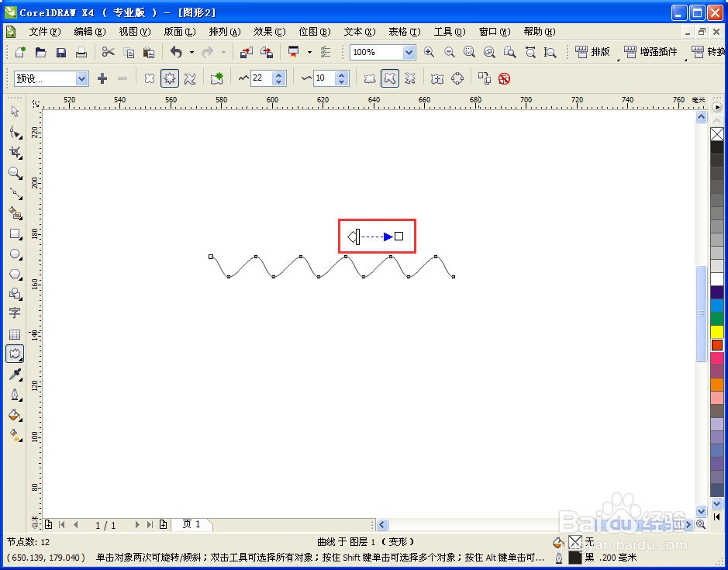Click Clear distortion icon
Screen dimensions: 728x570
[x=504, y=78]
